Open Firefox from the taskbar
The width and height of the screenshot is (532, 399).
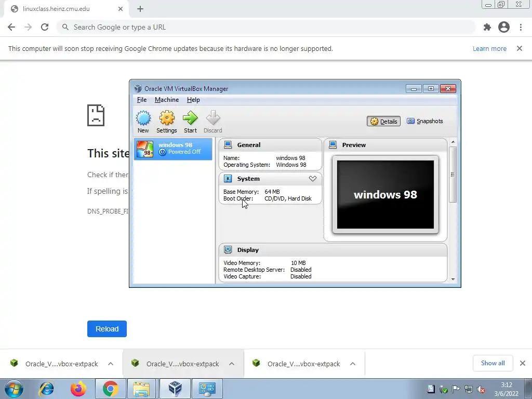coord(78,389)
